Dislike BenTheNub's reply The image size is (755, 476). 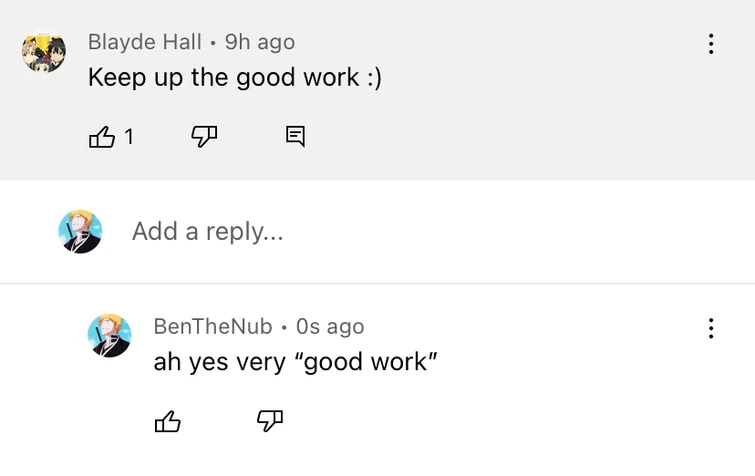click(x=270, y=422)
